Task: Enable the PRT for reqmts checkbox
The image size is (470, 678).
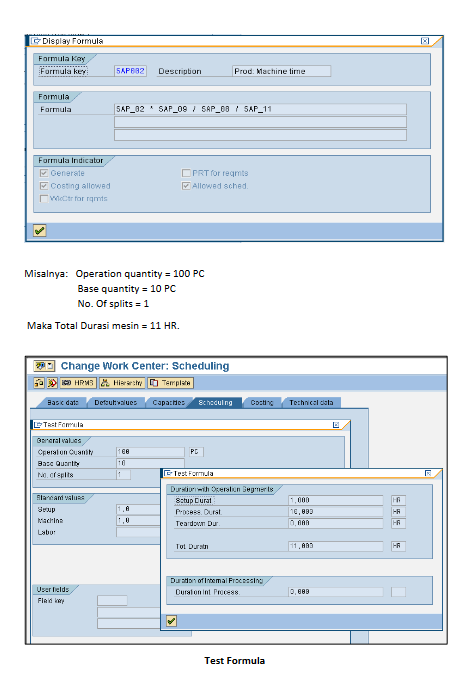Action: 186,173
